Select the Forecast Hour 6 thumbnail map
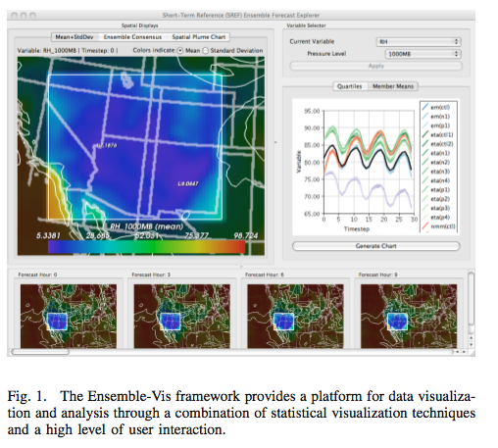This screenshot has width=498, height=448. 295,316
